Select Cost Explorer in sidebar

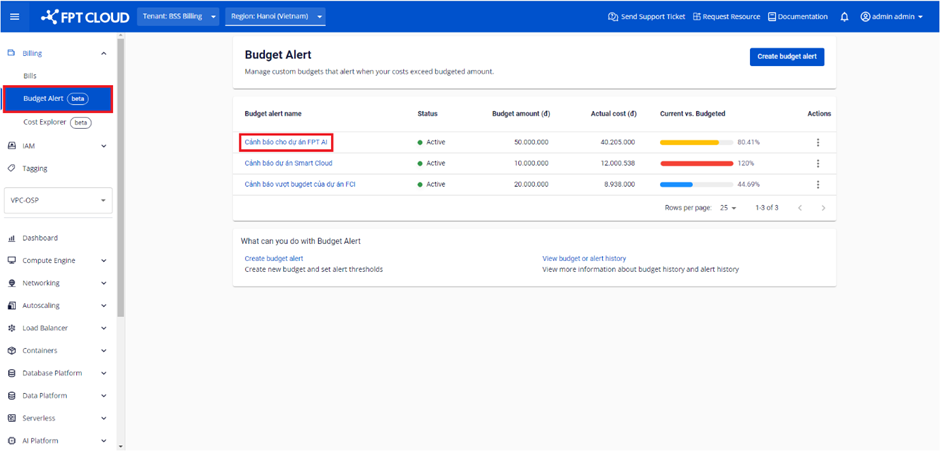(x=45, y=122)
